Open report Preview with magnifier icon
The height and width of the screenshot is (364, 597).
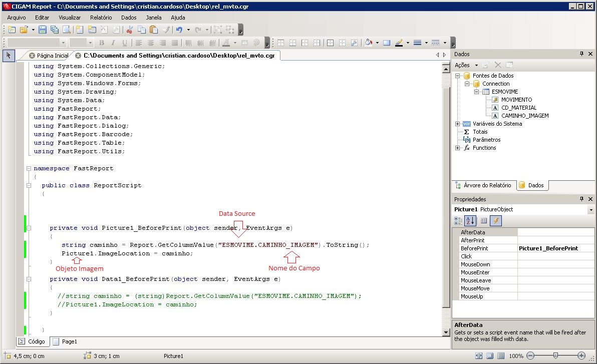66,30
